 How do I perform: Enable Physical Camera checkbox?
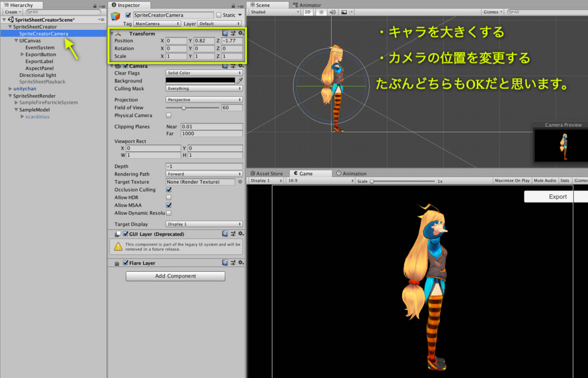pos(169,115)
